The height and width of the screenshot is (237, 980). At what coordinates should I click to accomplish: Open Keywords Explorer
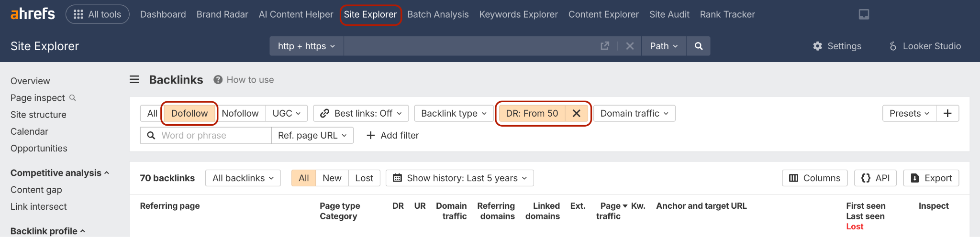(518, 14)
